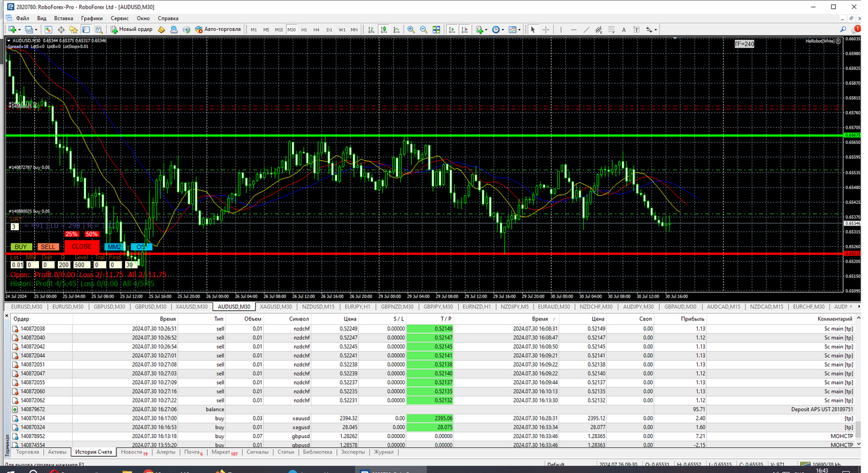Click Новый ордер button
Viewport: 868px width, 473px height.
(132, 30)
